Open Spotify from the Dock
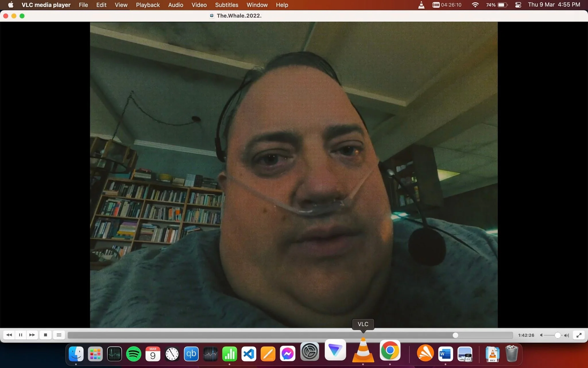This screenshot has width=588, height=368. 134,354
